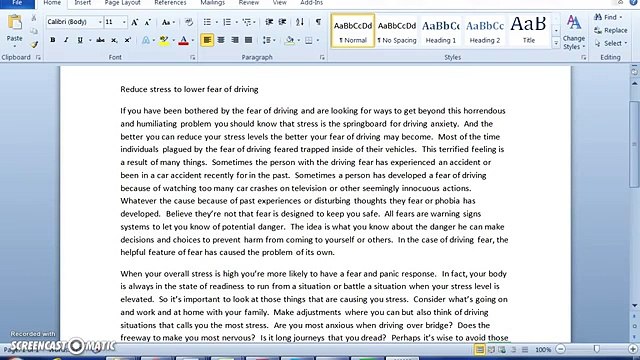Switch to Web Layout view
This screenshot has height=360, width=640.
(502, 350)
